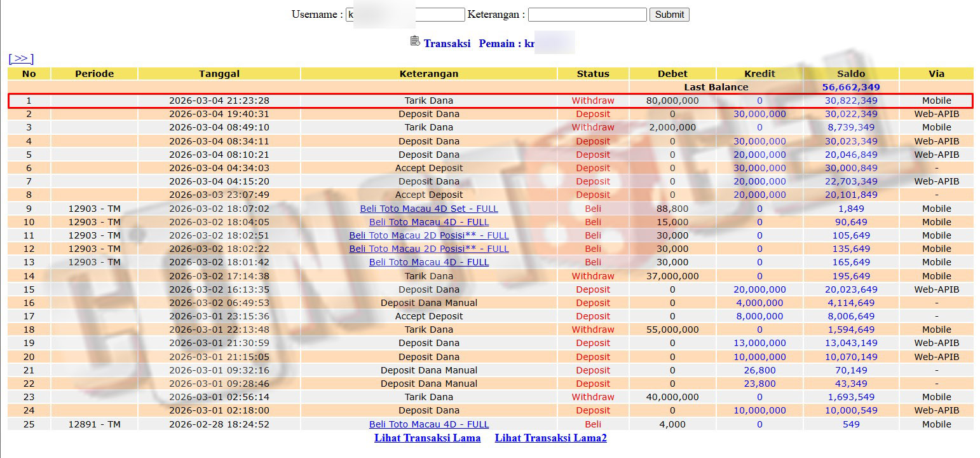Open Beli Toto Macau 2D Posisi in row 11
This screenshot has width=980, height=458.
428,235
